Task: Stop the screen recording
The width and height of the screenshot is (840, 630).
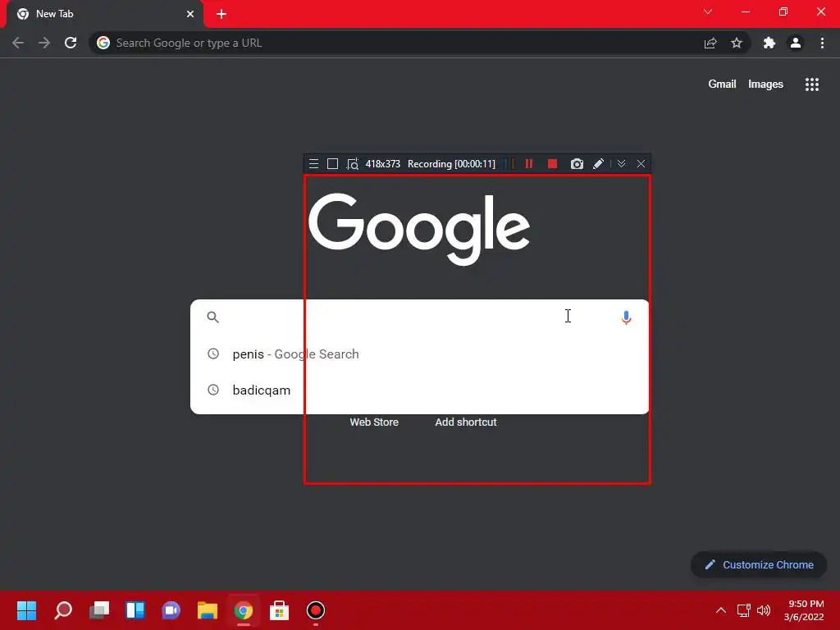Action: tap(552, 164)
